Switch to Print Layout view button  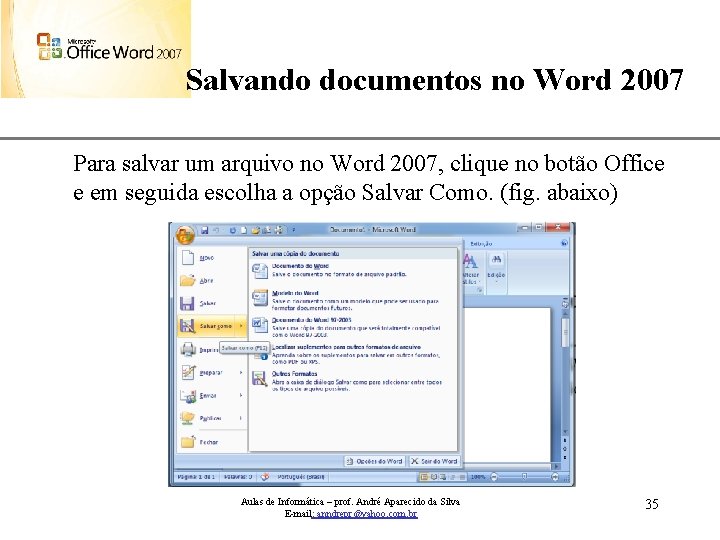coord(424,477)
